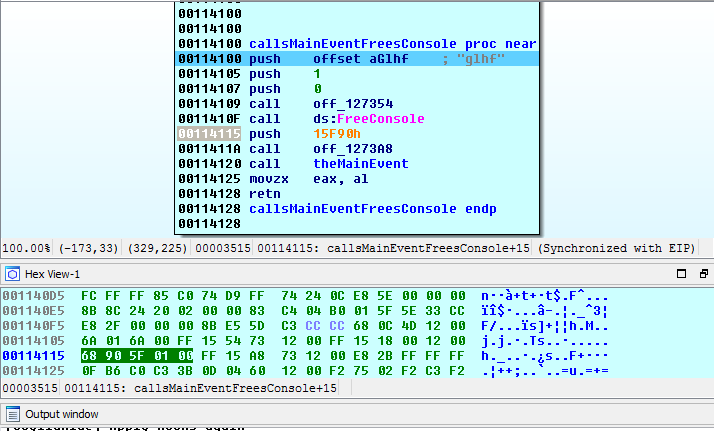Click disassembly status offset 00003515
Viewport: 714px width, 431px height.
223,248
